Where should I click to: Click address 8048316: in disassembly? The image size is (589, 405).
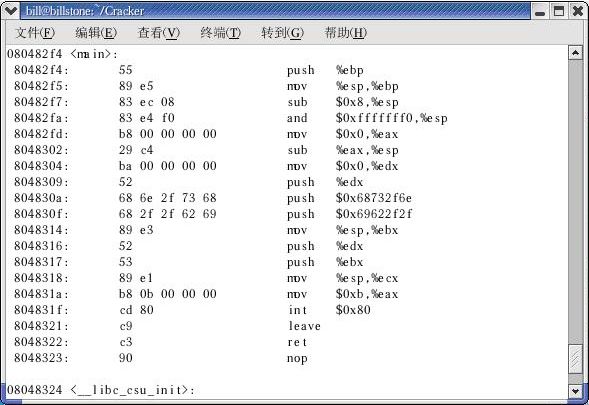click(41, 246)
